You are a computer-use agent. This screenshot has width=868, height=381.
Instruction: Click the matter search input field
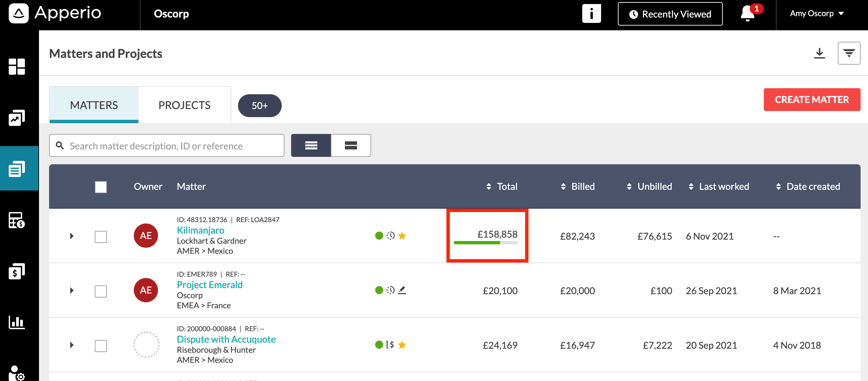166,145
